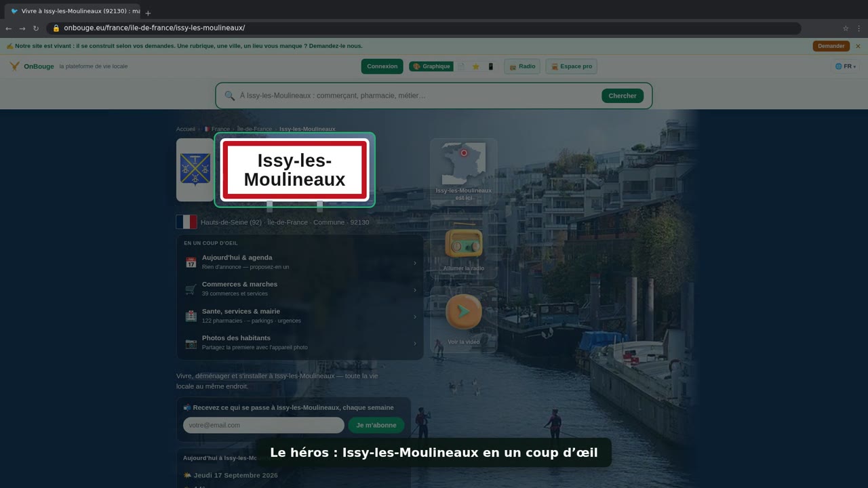Dismiss the announcement banner

[858, 46]
